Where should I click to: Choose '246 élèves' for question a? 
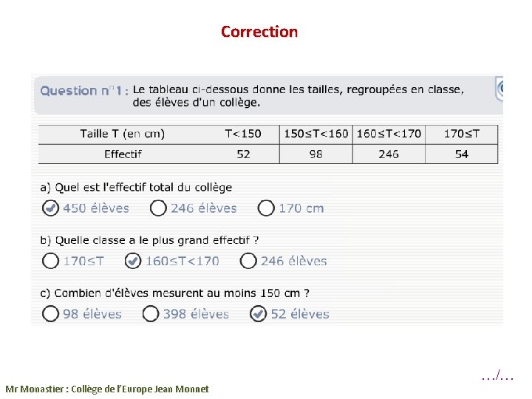click(x=158, y=208)
